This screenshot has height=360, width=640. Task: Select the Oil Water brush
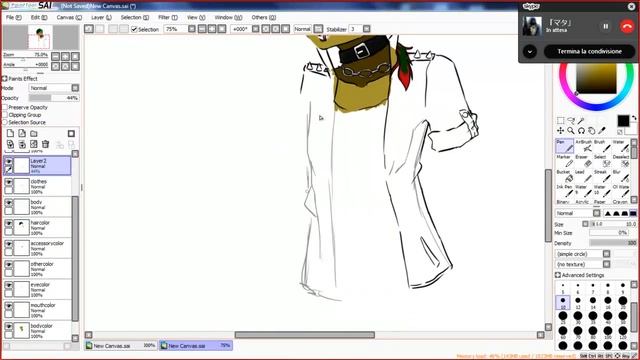pyautogui.click(x=621, y=191)
